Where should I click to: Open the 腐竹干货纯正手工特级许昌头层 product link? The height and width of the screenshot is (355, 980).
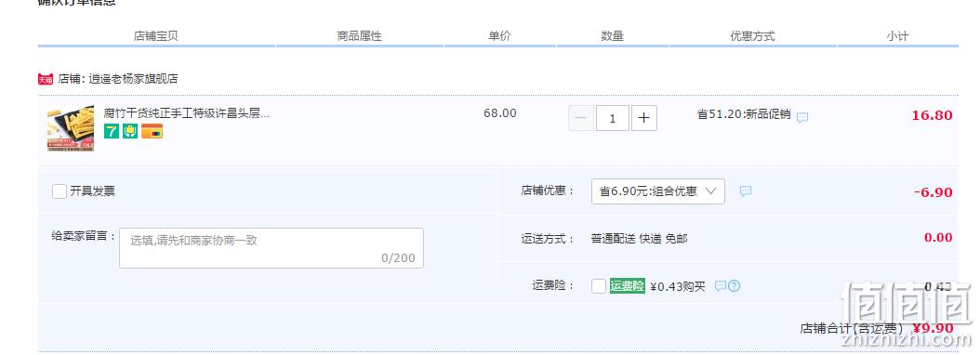186,113
